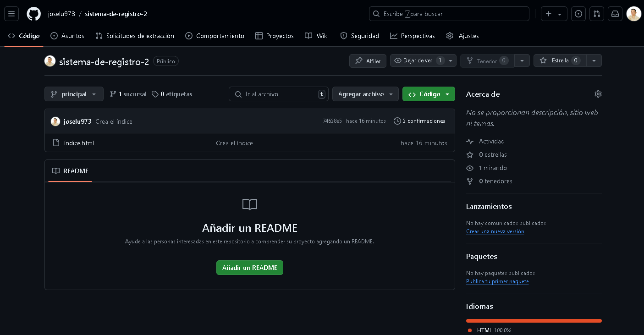The width and height of the screenshot is (644, 335).
Task: Open the Comportamiento tab
Action: click(x=215, y=36)
